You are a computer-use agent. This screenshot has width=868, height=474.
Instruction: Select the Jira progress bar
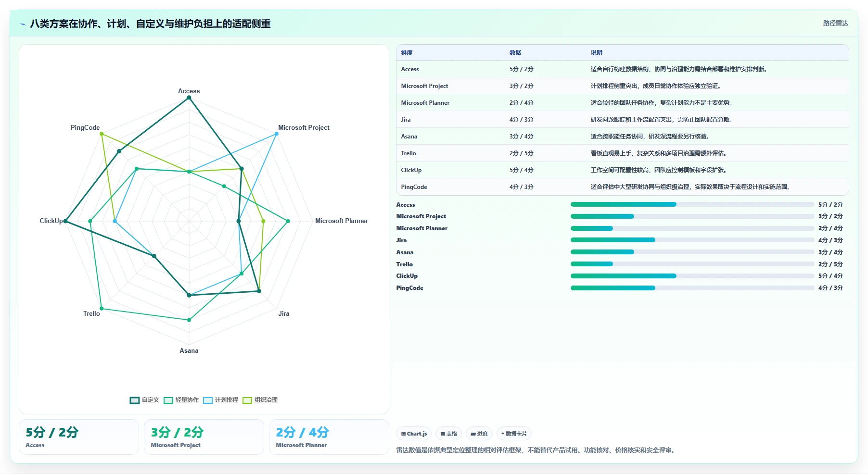tap(692, 240)
